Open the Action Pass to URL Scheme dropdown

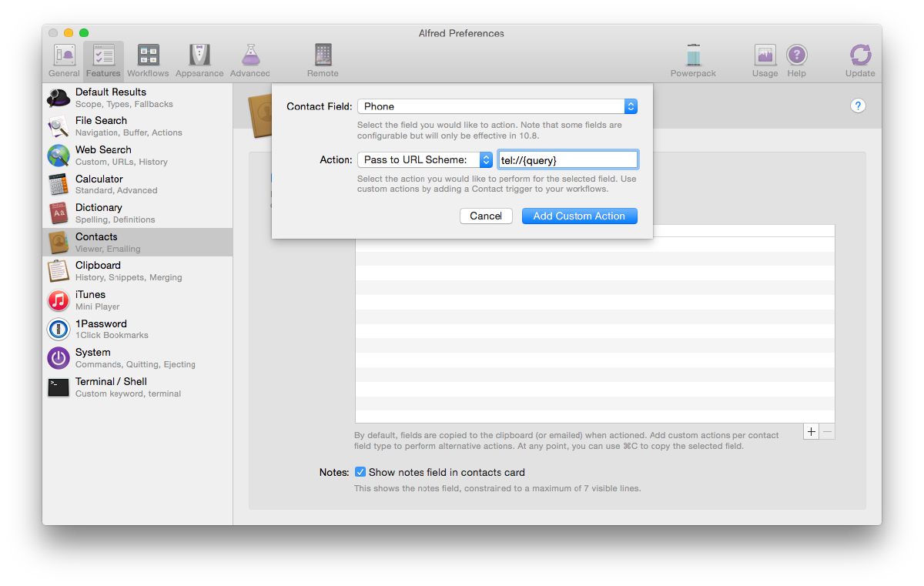pyautogui.click(x=425, y=159)
